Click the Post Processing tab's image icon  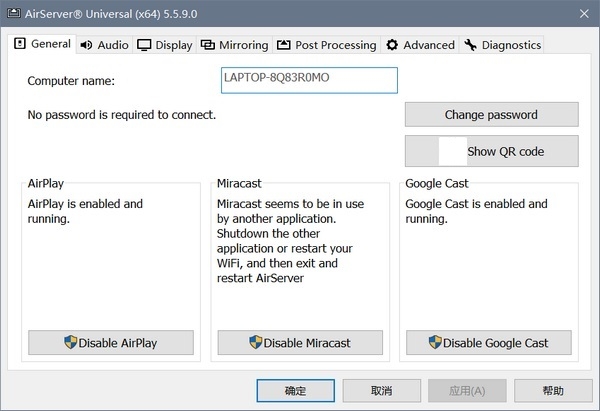click(284, 45)
